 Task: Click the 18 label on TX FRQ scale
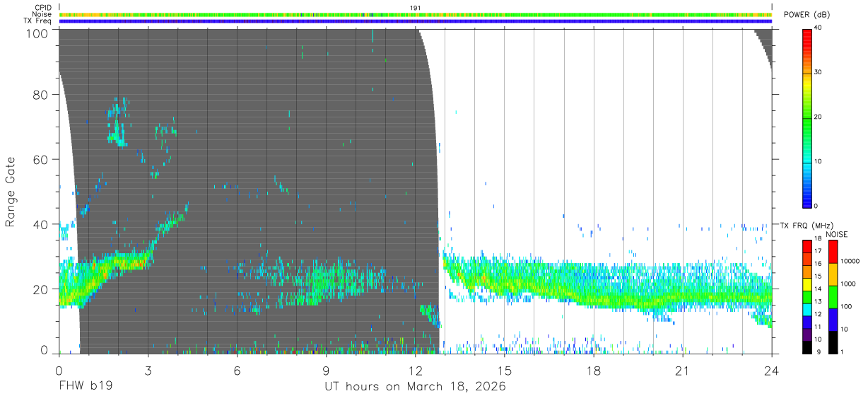click(x=819, y=240)
